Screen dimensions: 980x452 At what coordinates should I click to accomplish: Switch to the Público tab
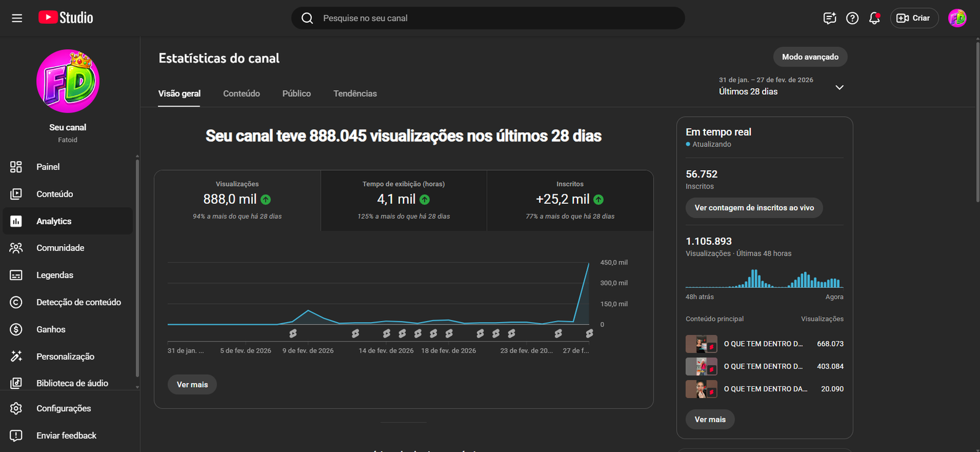[296, 94]
